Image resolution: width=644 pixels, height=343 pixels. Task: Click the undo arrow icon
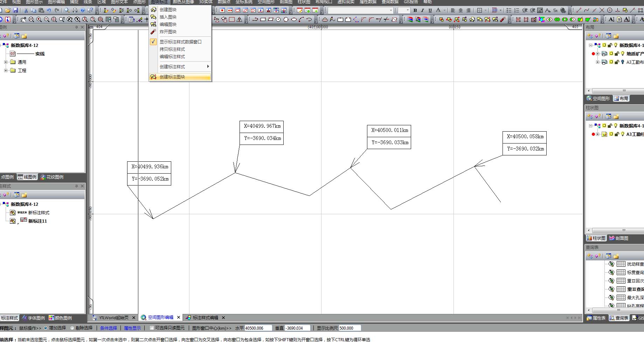(49, 10)
